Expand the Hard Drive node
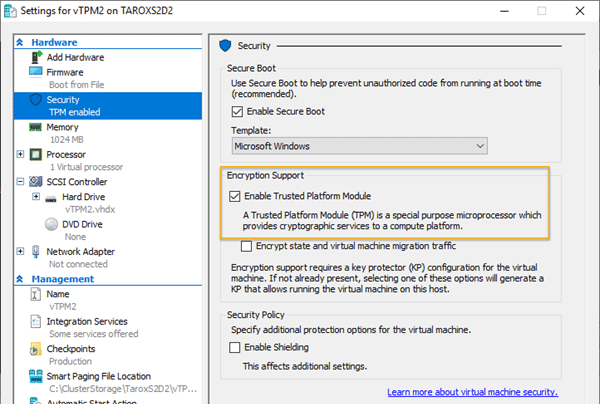 click(x=36, y=196)
